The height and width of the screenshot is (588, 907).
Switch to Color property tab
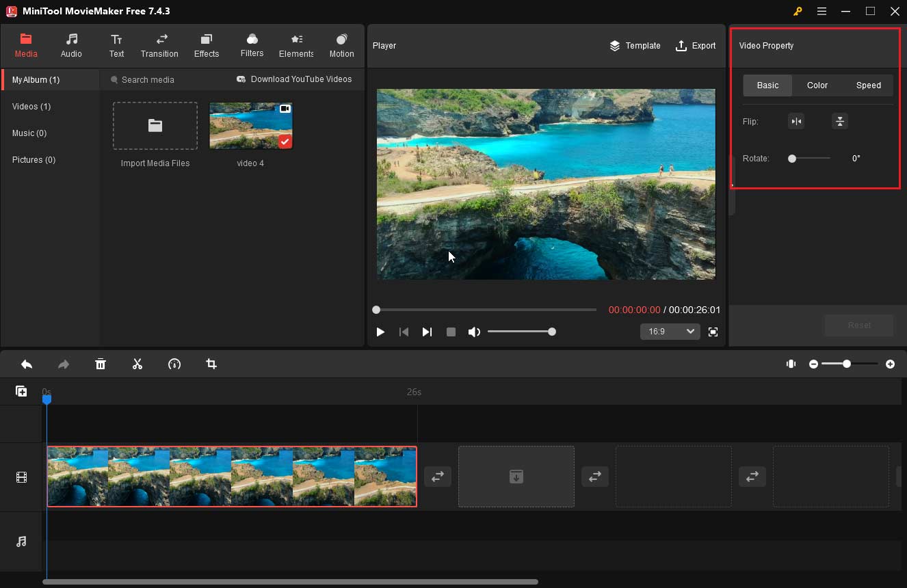[x=817, y=85]
